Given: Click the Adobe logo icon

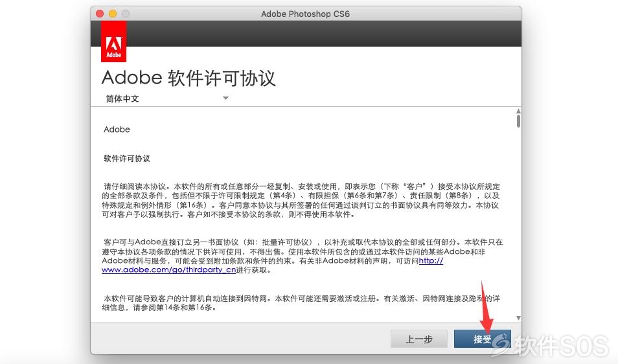Looking at the screenshot, I should coord(113,41).
